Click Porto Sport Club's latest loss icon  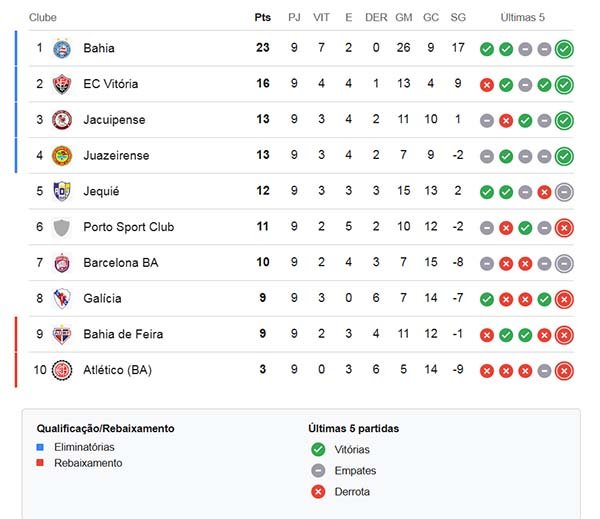pyautogui.click(x=564, y=227)
